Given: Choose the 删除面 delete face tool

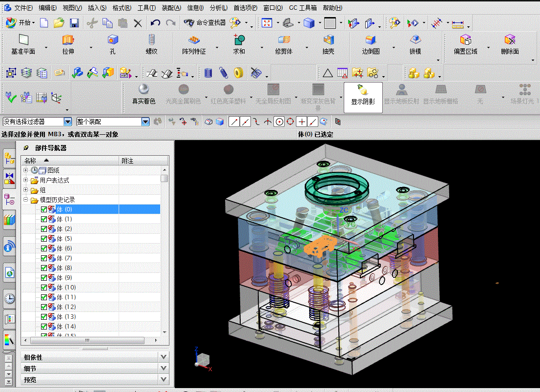Looking at the screenshot, I should click(x=510, y=45).
